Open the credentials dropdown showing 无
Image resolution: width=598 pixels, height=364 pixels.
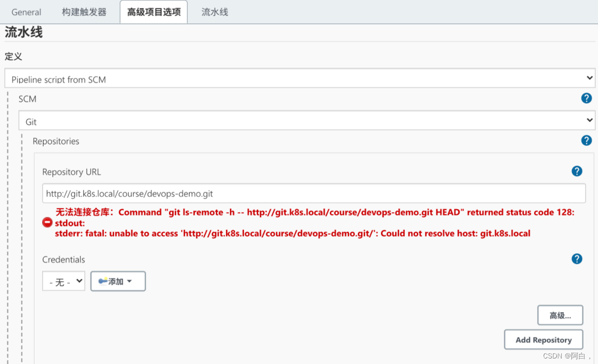pyautogui.click(x=64, y=282)
